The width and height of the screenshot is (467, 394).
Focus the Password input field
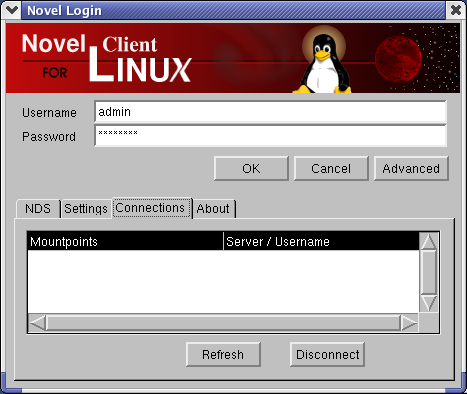270,136
